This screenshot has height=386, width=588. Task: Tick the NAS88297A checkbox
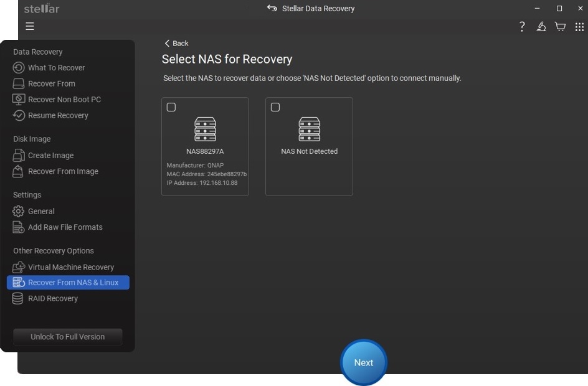[x=171, y=107]
